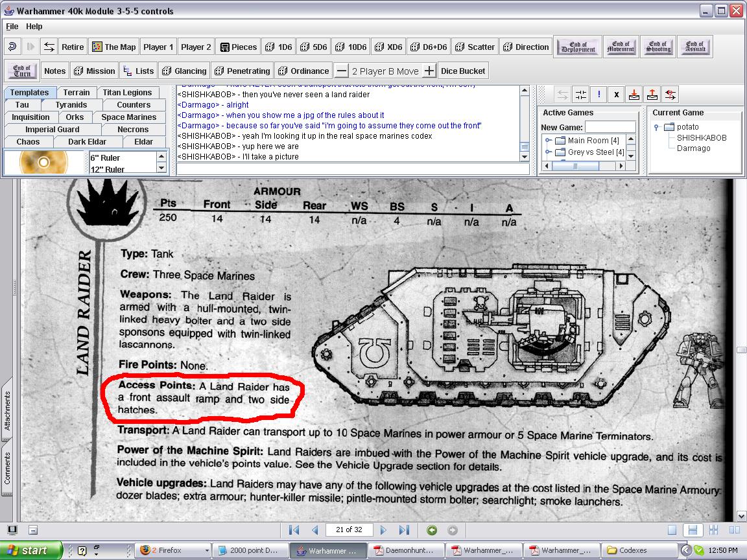Click the Start button on taskbar
747x560 pixels.
pyautogui.click(x=31, y=550)
